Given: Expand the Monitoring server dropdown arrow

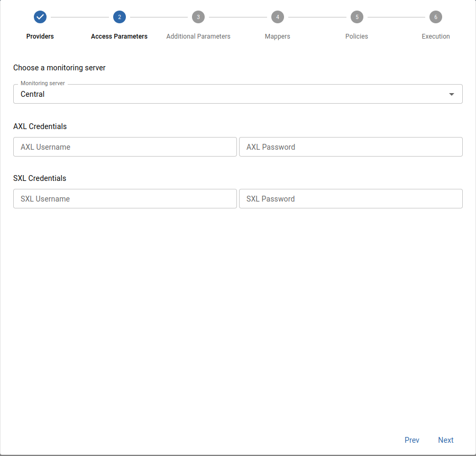Looking at the screenshot, I should pos(452,94).
